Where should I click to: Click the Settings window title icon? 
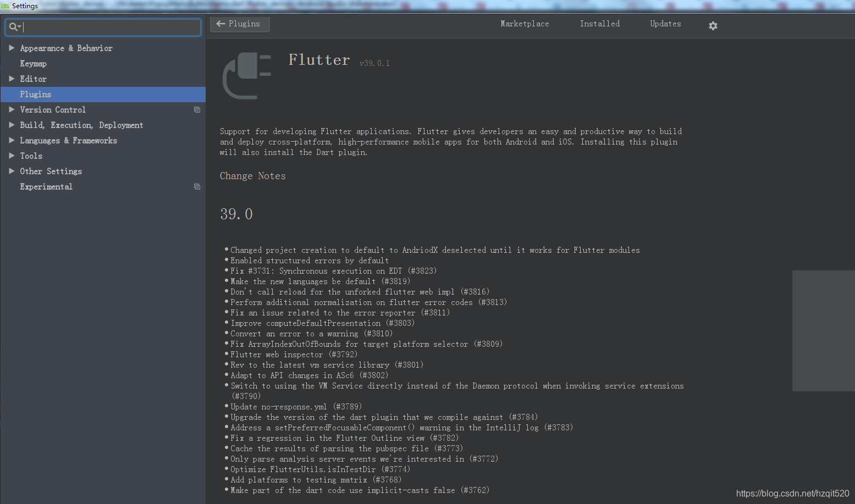tap(5, 6)
